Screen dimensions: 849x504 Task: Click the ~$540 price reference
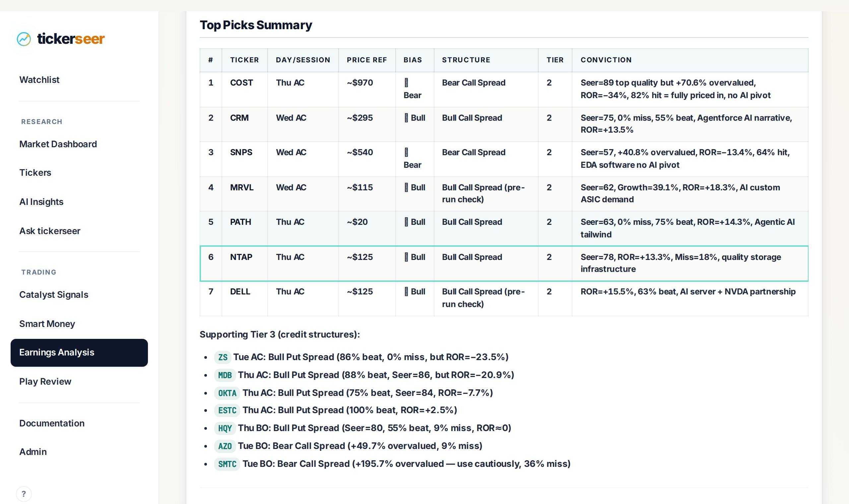(x=359, y=152)
